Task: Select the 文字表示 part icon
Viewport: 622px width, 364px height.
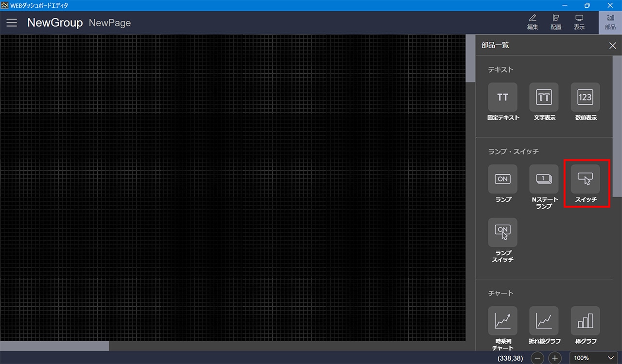Action: [544, 97]
